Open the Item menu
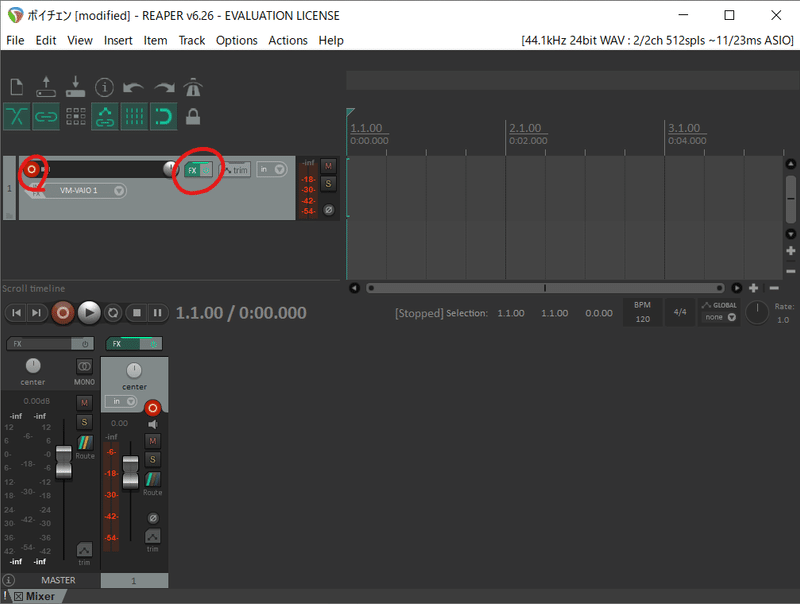This screenshot has width=800, height=604. [x=156, y=40]
